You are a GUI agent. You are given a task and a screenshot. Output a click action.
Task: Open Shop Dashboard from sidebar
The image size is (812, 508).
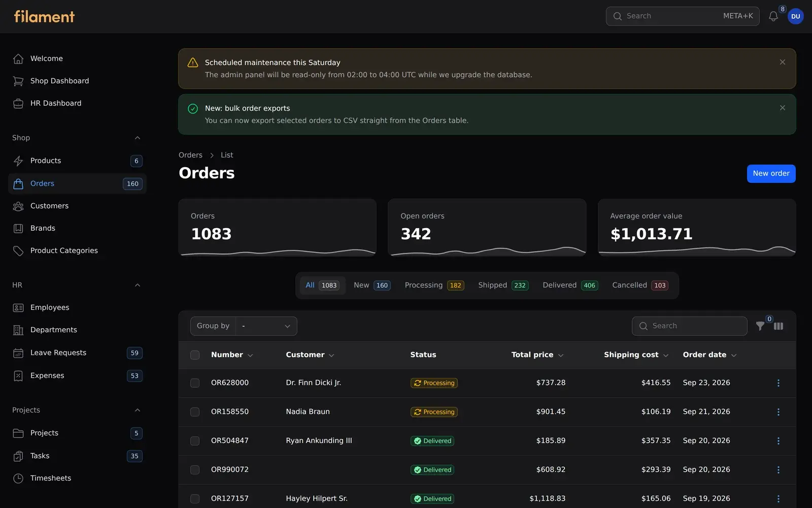(77, 81)
